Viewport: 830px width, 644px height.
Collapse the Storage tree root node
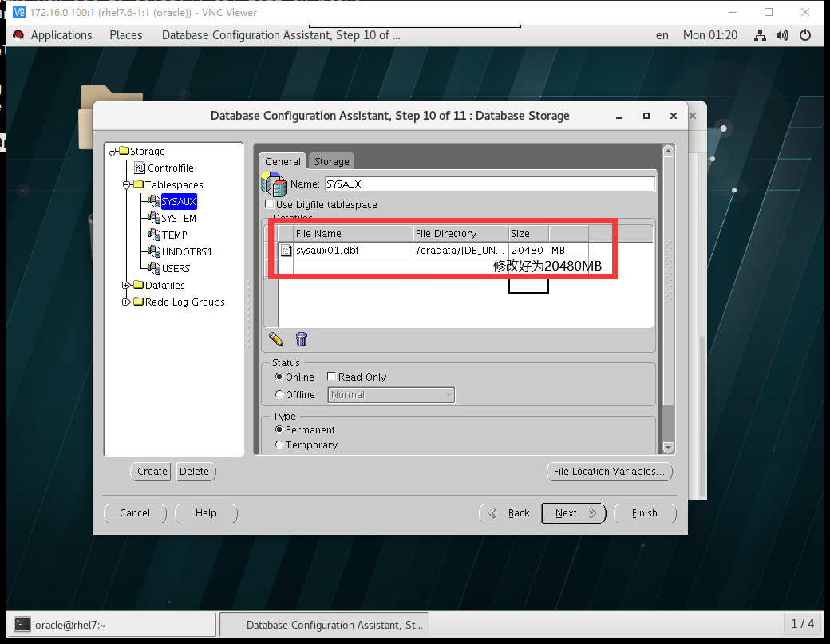click(113, 152)
